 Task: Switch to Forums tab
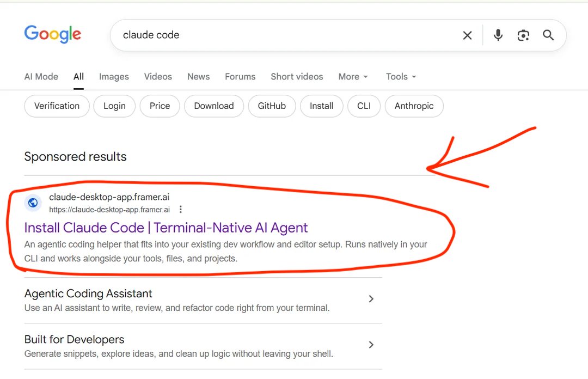[x=240, y=77]
